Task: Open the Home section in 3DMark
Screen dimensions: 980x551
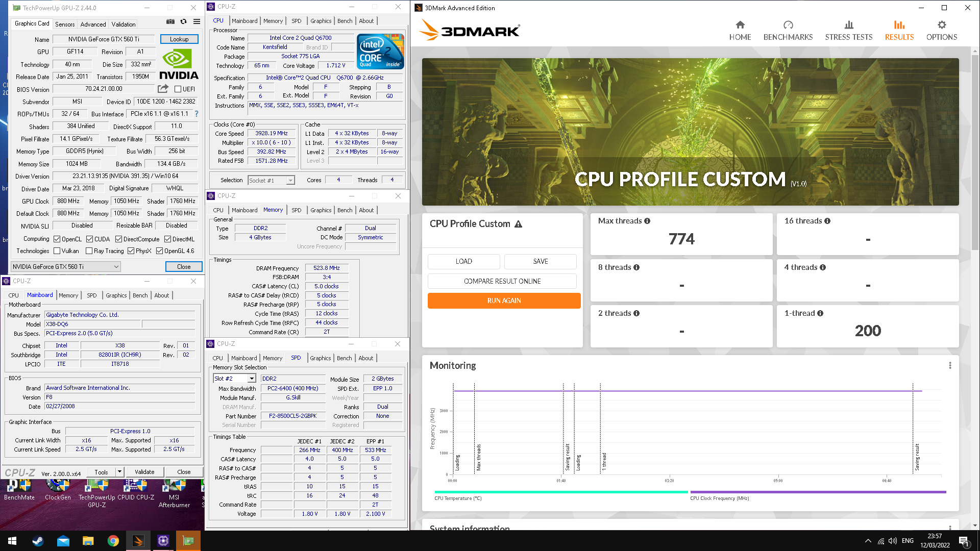Action: tap(740, 31)
